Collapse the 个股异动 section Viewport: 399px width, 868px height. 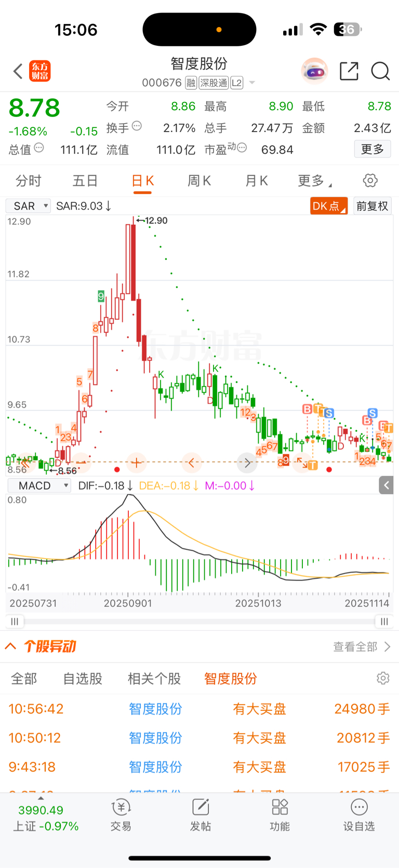(11, 646)
